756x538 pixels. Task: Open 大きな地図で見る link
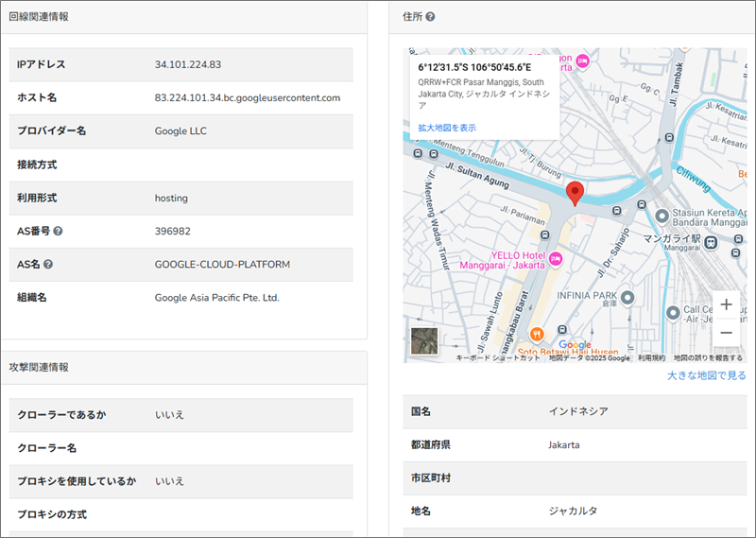pyautogui.click(x=706, y=375)
